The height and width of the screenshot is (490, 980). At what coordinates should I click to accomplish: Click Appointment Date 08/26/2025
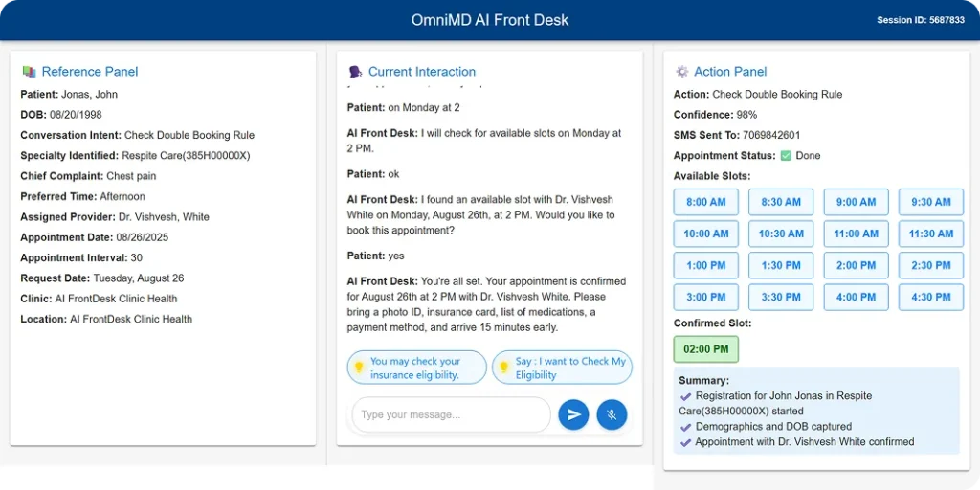point(142,237)
